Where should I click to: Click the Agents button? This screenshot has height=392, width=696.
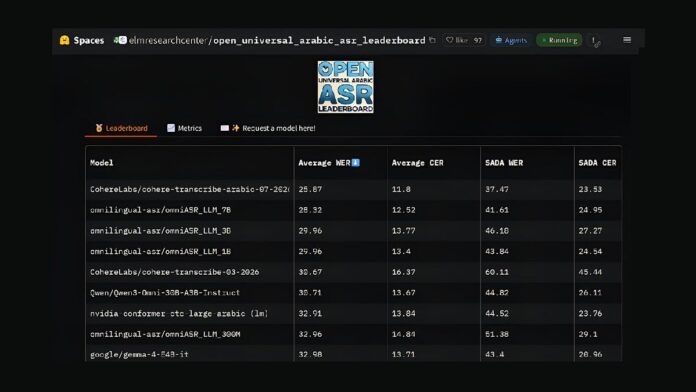pos(511,40)
